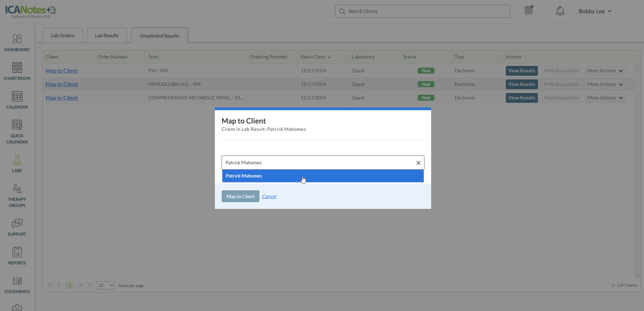Click the notifications bell icon
644x311 pixels.
pyautogui.click(x=560, y=11)
